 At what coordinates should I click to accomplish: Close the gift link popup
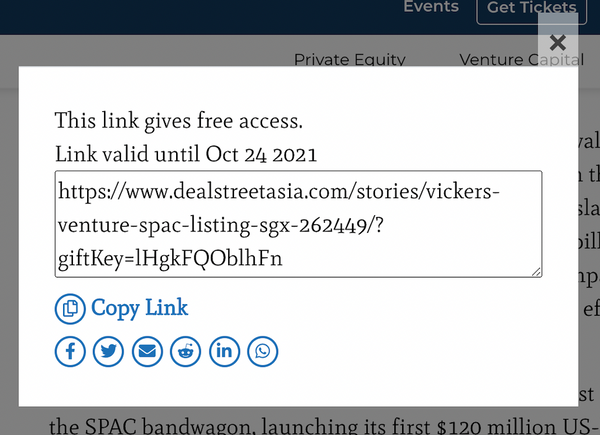[x=558, y=42]
